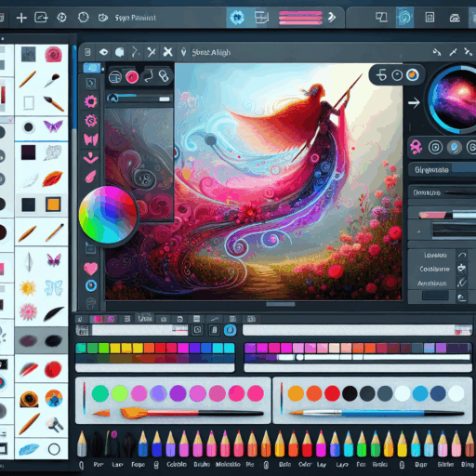Click the long input field right of blue circle
Viewport: 476px width, 476px height.
coord(357,330)
